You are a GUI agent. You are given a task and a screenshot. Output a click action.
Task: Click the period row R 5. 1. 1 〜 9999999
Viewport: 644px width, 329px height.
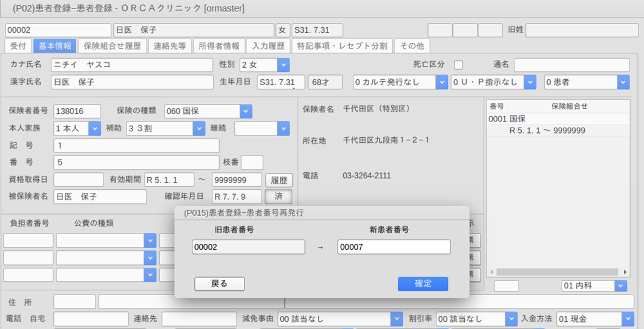tap(558, 131)
